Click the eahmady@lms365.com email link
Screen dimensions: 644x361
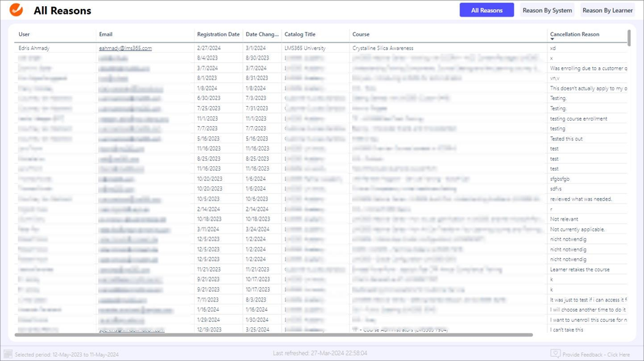pyautogui.click(x=125, y=49)
